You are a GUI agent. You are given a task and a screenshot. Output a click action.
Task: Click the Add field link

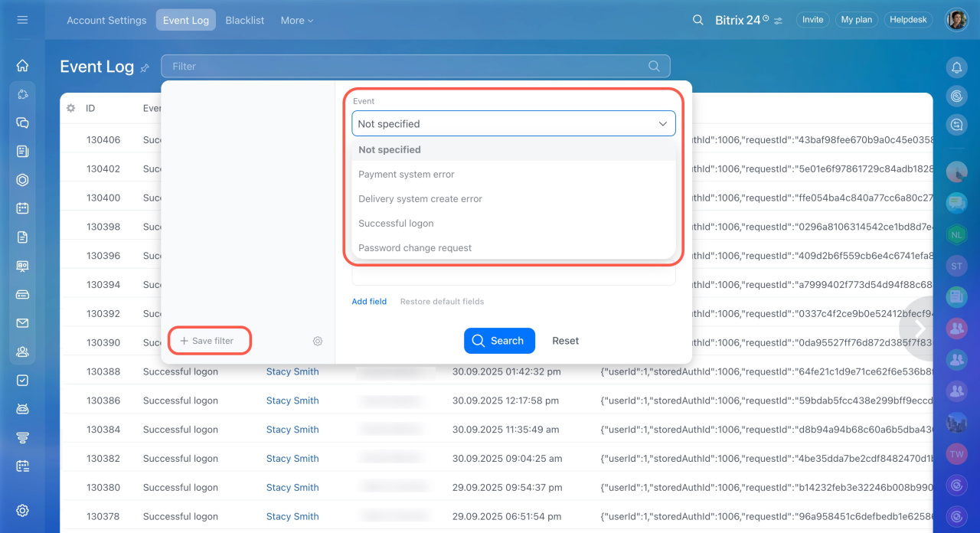point(369,302)
